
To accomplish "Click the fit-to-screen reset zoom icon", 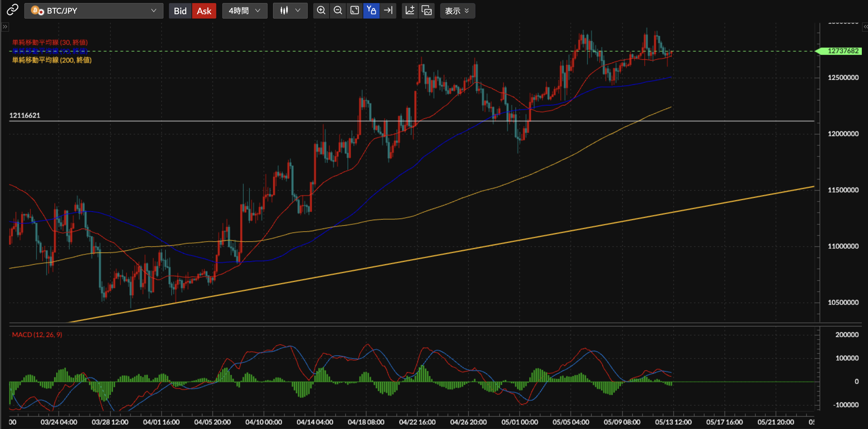I will (x=355, y=11).
